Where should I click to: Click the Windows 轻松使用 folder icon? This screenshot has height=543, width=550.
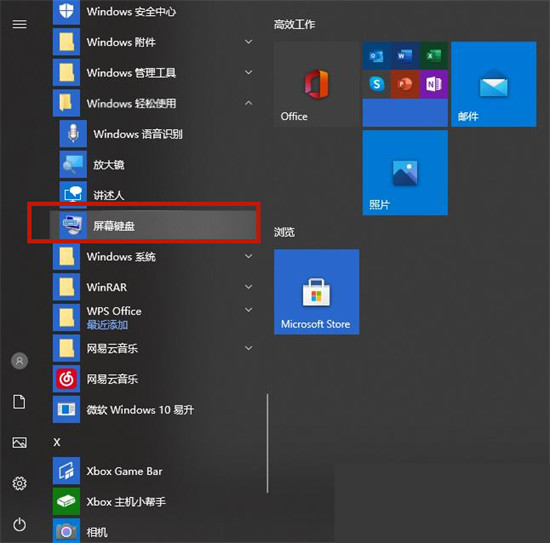pyautogui.click(x=66, y=103)
